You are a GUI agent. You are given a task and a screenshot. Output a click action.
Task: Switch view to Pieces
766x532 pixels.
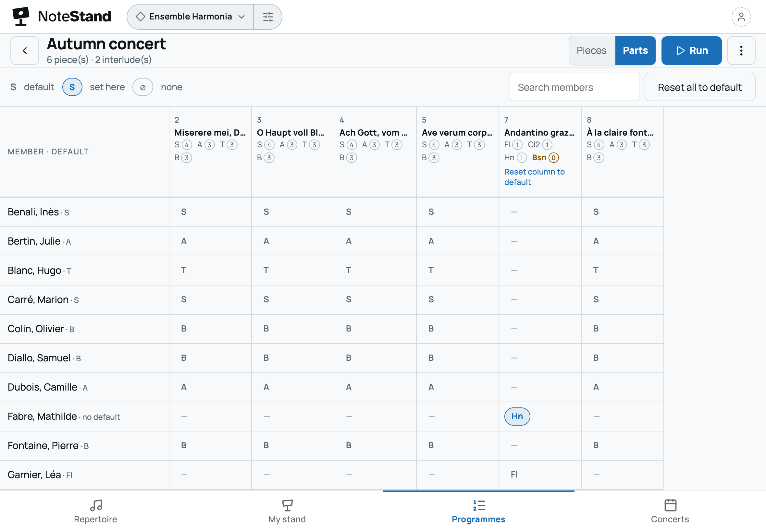coord(592,51)
